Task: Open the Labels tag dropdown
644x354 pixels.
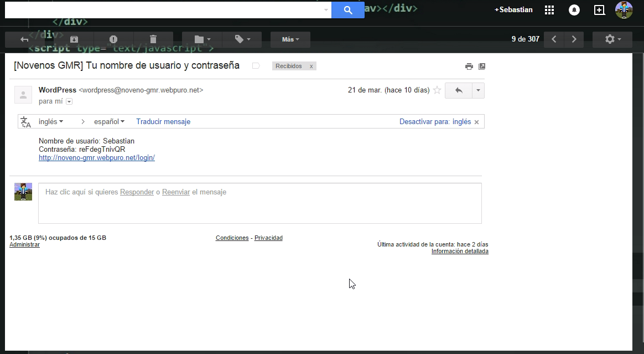Action: (242, 39)
